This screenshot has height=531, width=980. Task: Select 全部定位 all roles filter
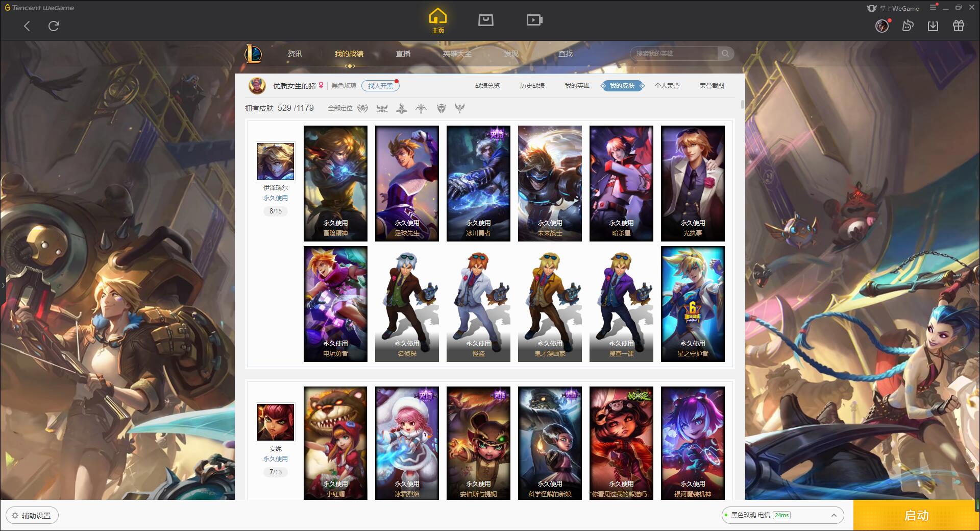point(340,108)
